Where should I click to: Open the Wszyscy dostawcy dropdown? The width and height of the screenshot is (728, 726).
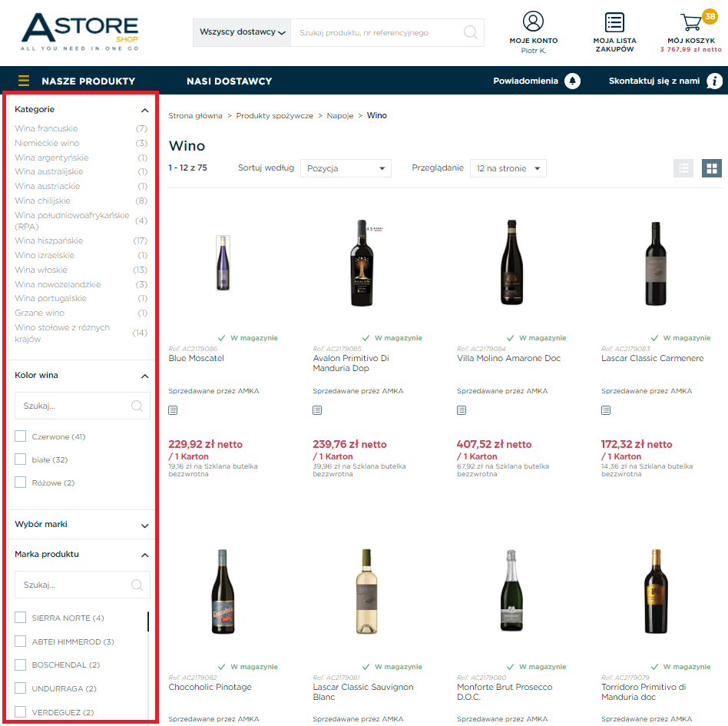click(242, 32)
